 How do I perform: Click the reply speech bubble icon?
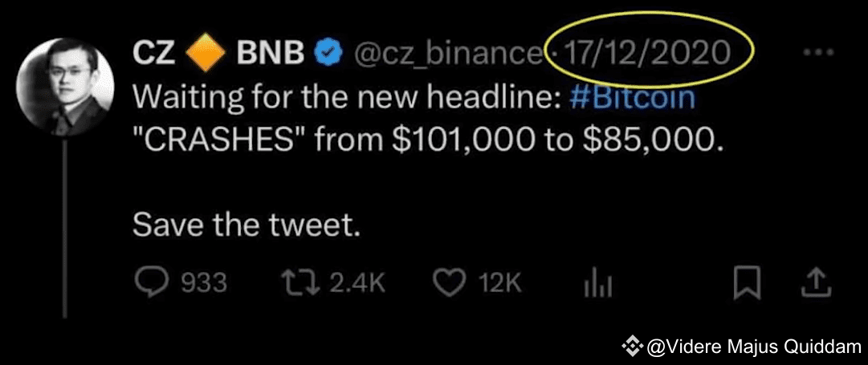click(x=148, y=282)
